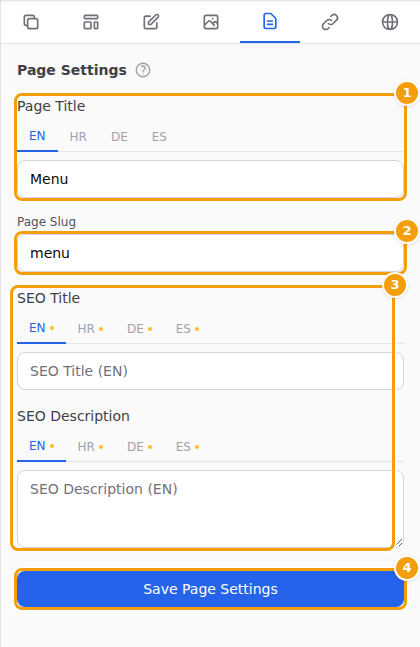This screenshot has height=647, width=420.
Task: Click the help question mark icon
Action: 143,70
